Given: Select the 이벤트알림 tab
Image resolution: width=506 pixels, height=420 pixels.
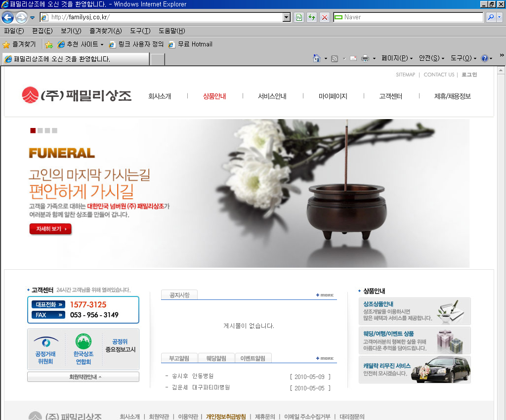Looking at the screenshot, I should pos(253,358).
